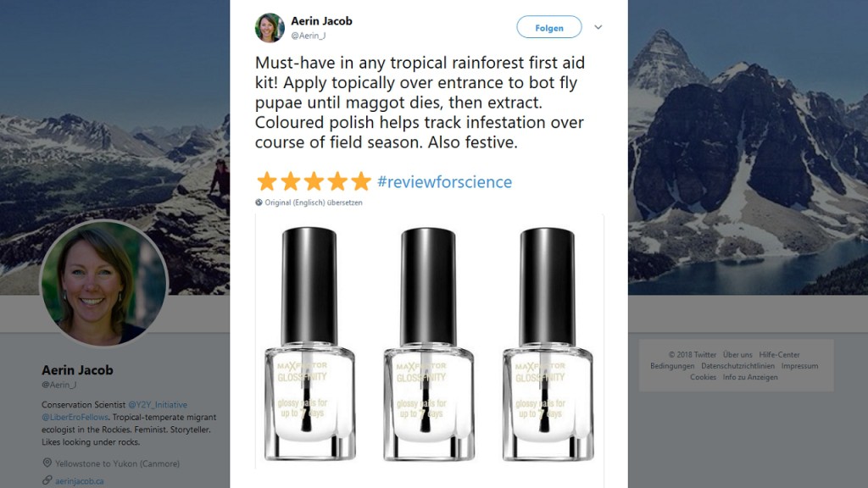Open the Cookies footer link

pos(703,377)
